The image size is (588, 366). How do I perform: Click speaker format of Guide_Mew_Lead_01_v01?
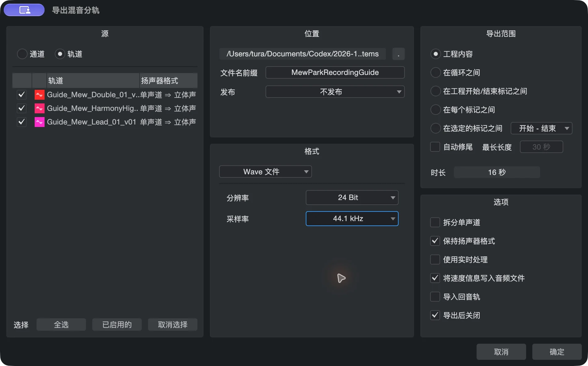coord(168,122)
